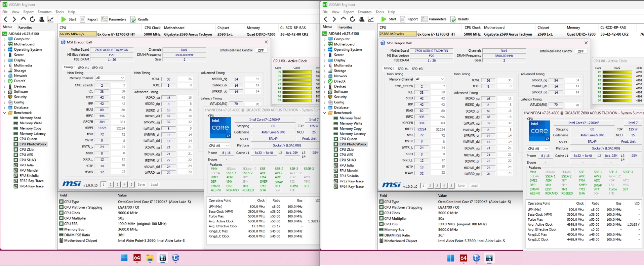Viewport: 644px width, 266px height.
Task: Open Report icon in right window toolbar
Action: tap(403, 19)
